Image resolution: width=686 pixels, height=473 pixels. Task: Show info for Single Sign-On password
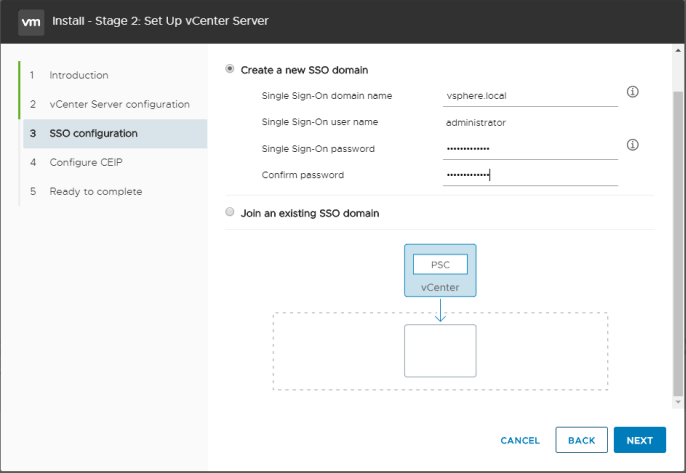point(633,145)
